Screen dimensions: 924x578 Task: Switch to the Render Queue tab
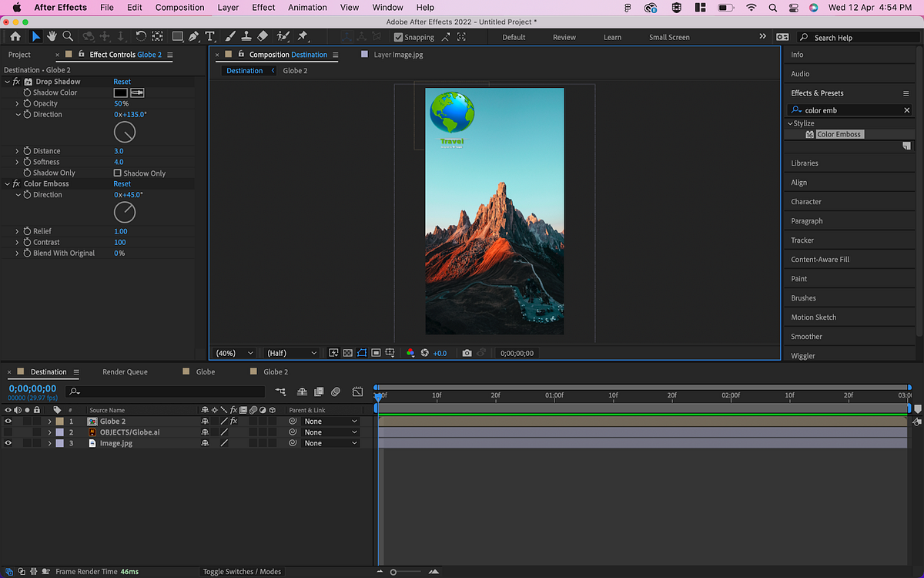pos(125,371)
